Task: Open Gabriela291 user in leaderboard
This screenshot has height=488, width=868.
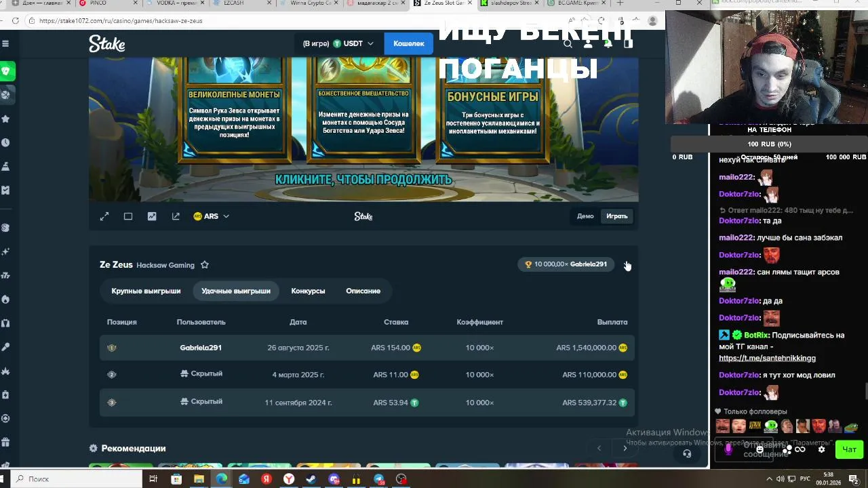Action: (201, 348)
